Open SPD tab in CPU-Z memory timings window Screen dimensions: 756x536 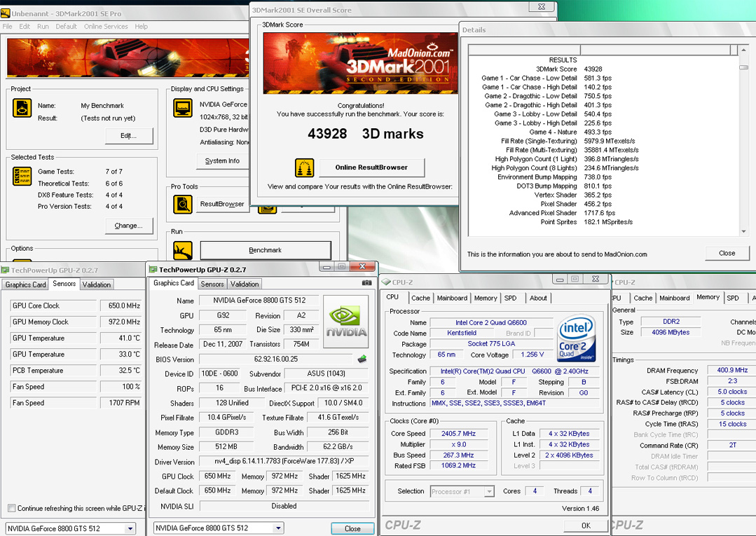coord(733,298)
